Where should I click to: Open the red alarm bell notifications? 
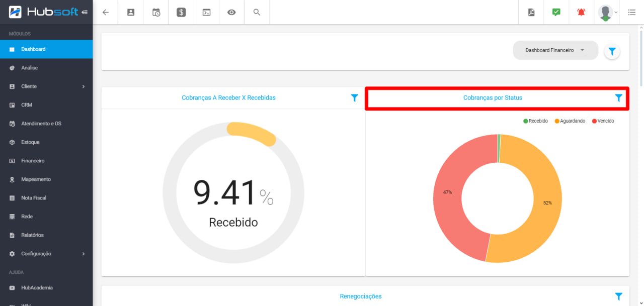(x=582, y=13)
